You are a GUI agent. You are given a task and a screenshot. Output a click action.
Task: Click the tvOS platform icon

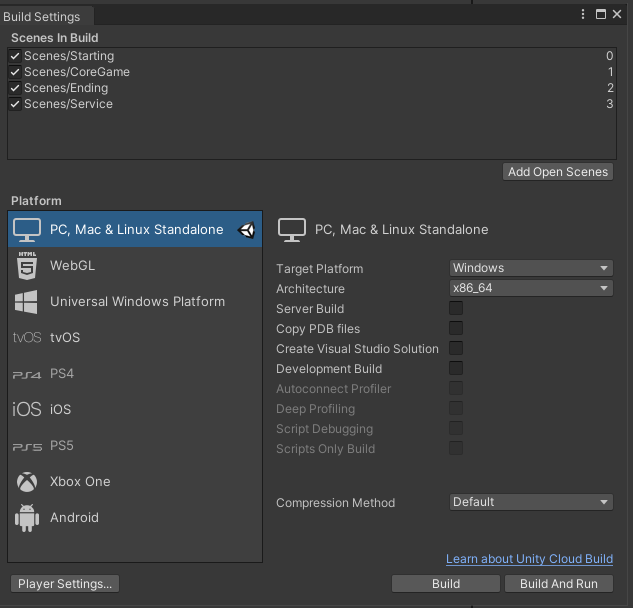[27, 338]
